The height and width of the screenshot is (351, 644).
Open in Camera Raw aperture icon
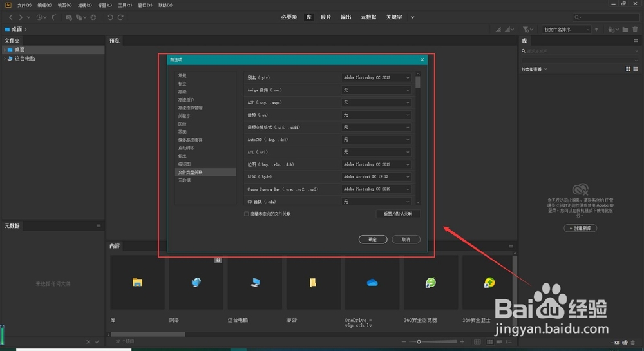click(93, 17)
